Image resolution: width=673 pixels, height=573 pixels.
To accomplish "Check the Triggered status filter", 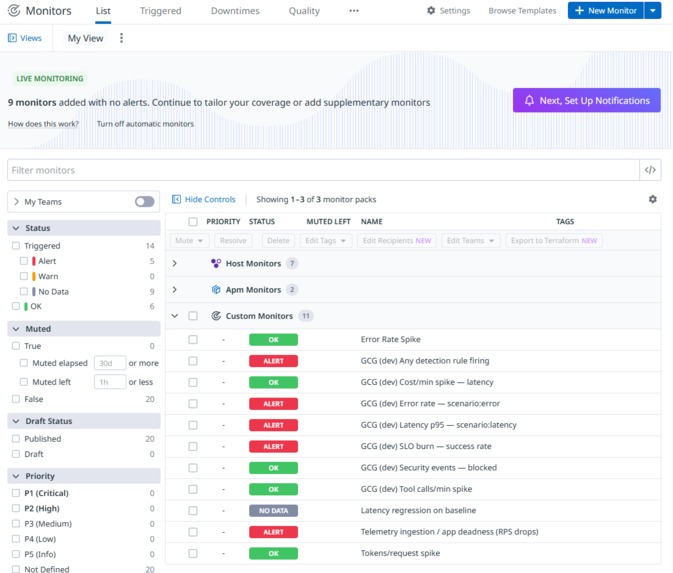I will coord(16,246).
